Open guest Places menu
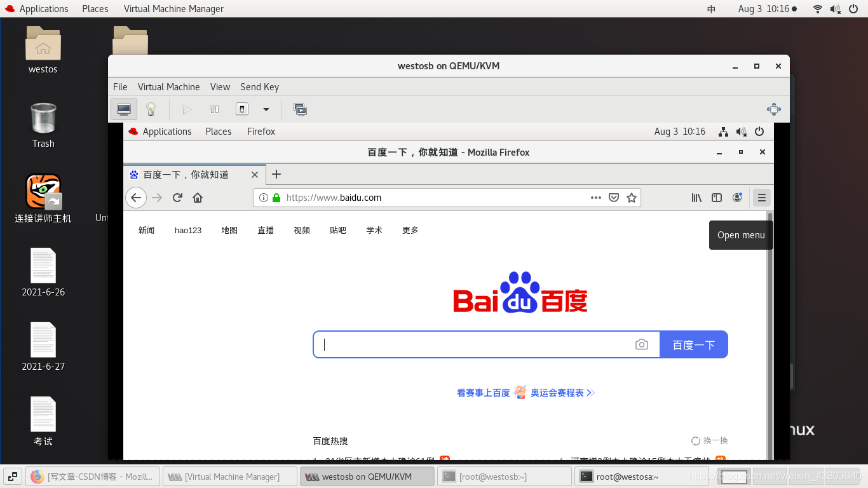 point(219,132)
